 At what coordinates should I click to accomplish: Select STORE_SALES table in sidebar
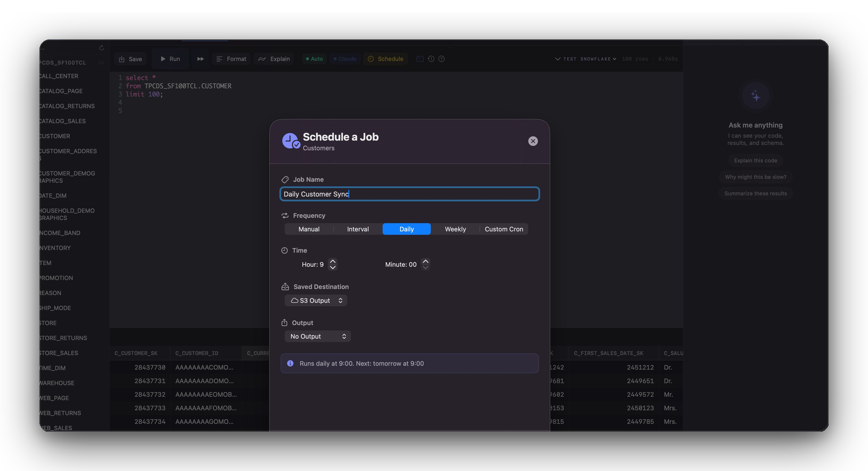pos(59,353)
